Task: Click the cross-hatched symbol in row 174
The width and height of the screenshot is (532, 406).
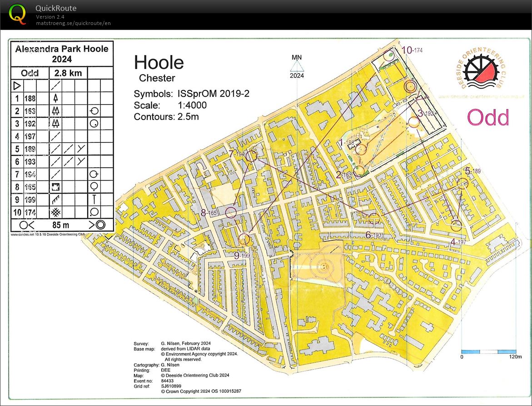Action: pos(55,212)
